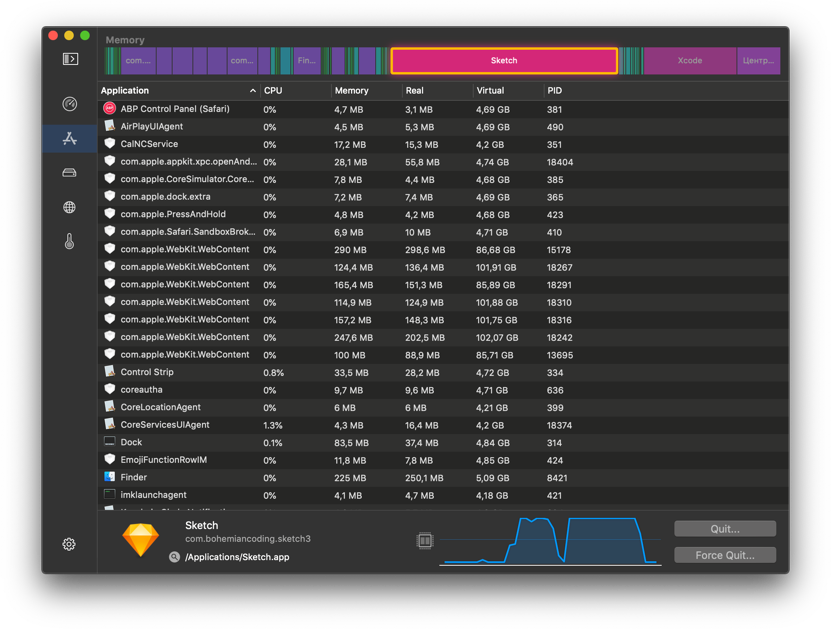Click the pink Sketch block in the memory bar

[504, 60]
